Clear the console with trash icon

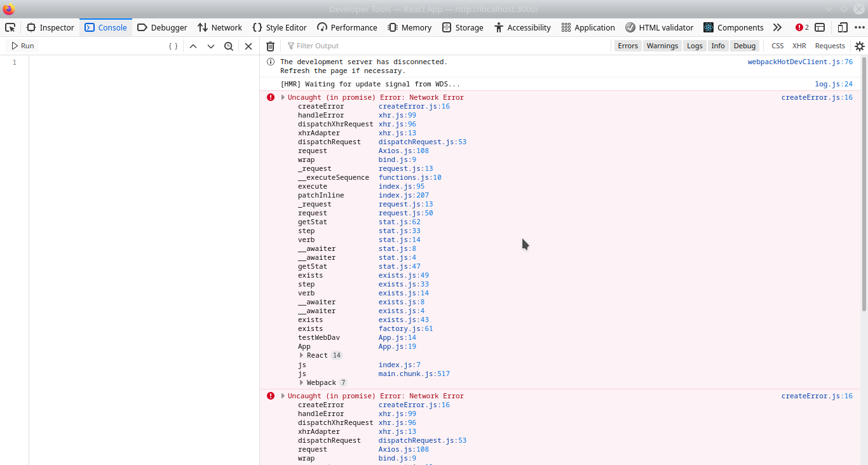(x=270, y=45)
